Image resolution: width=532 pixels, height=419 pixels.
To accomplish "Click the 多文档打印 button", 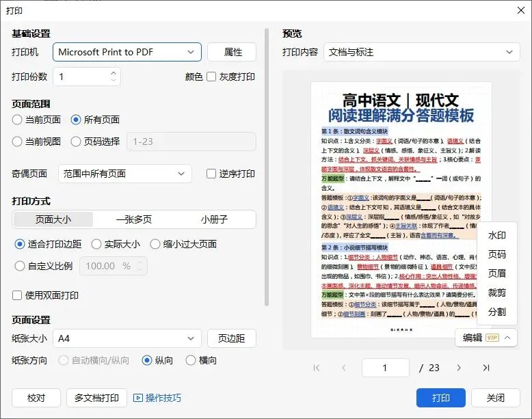I will [x=96, y=398].
